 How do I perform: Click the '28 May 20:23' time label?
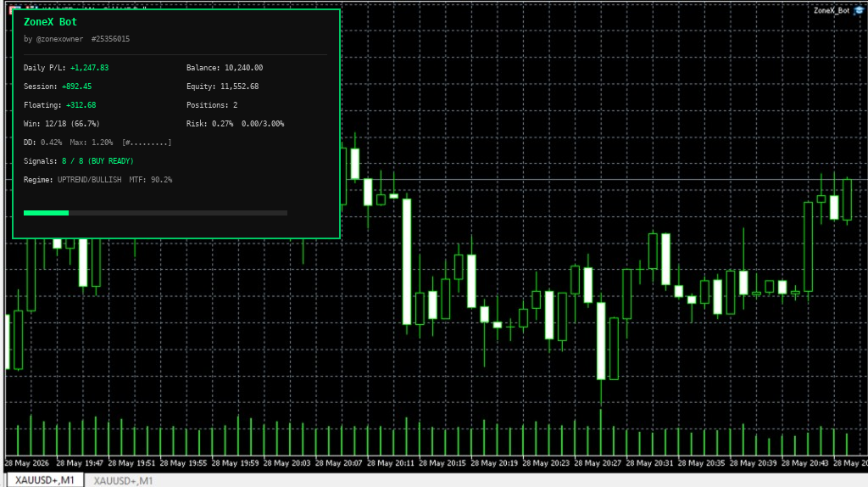pyautogui.click(x=546, y=463)
